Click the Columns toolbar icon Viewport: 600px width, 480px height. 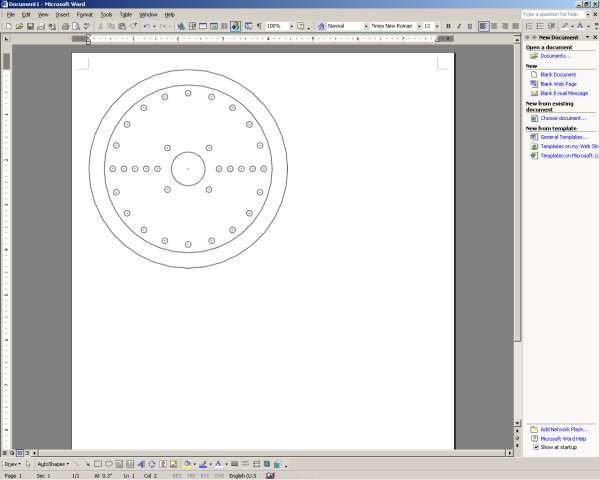[x=224, y=26]
